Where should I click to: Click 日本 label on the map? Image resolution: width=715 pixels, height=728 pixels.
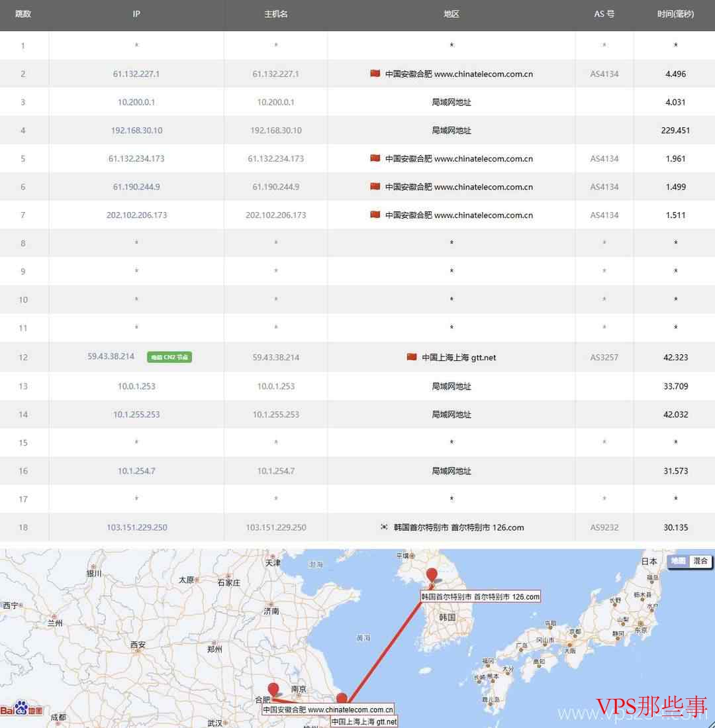649,561
